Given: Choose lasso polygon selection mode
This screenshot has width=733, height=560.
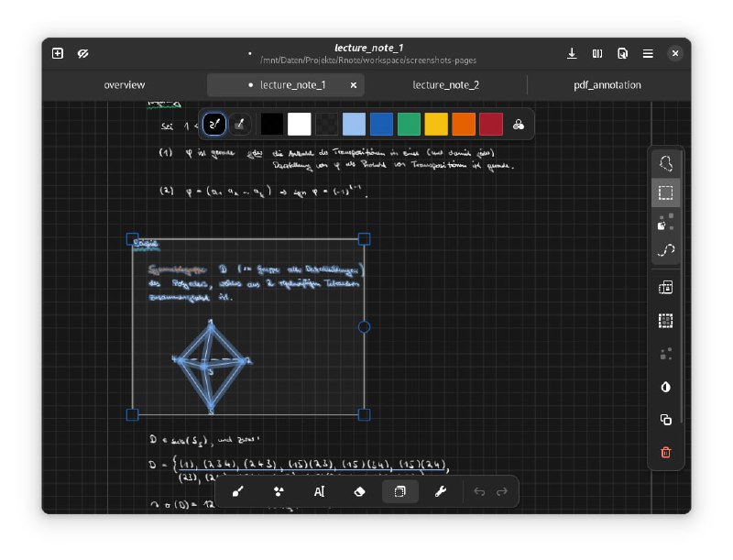Looking at the screenshot, I should pos(666,163).
